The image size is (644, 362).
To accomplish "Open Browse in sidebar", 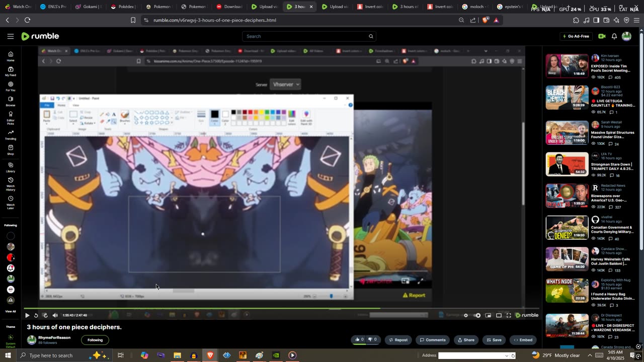I will pos(11,102).
